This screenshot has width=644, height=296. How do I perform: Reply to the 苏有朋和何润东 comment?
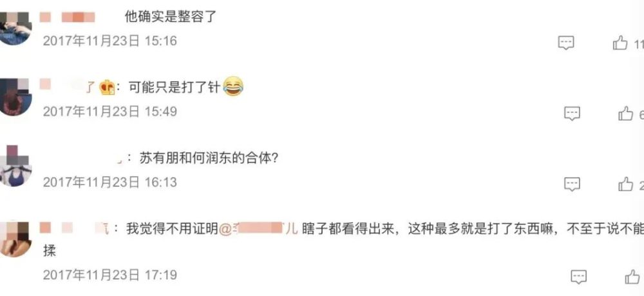click(x=572, y=184)
